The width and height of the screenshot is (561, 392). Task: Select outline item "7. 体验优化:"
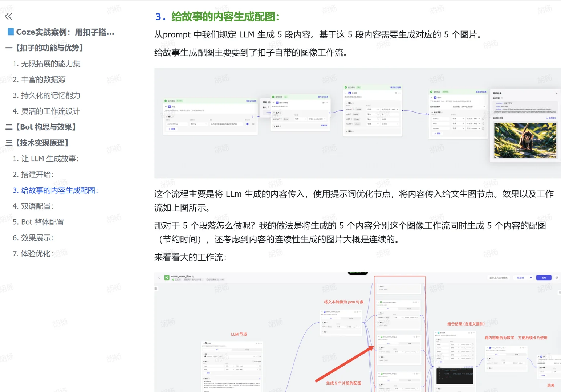click(33, 253)
